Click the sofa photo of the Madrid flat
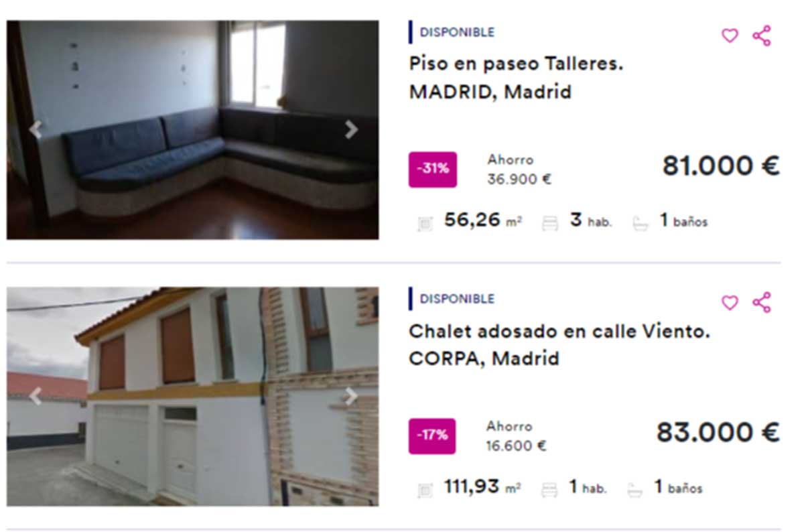The height and width of the screenshot is (532, 804). 193,130
